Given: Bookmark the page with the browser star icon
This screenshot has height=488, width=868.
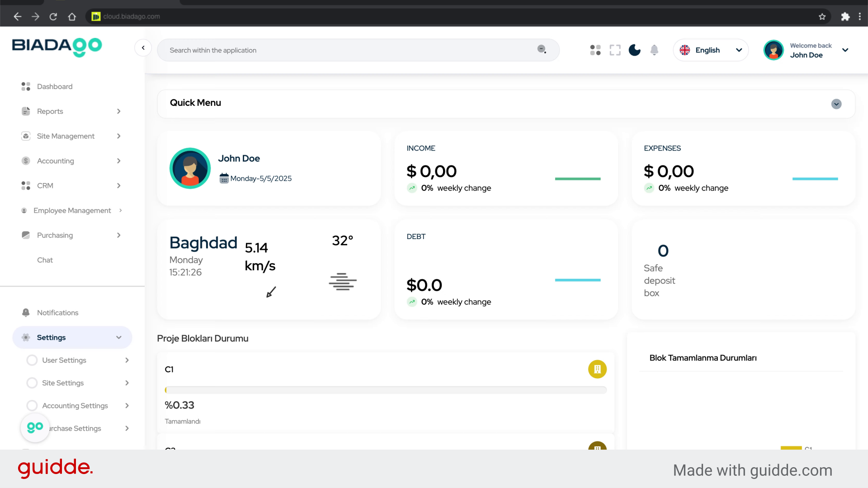Looking at the screenshot, I should 822,17.
